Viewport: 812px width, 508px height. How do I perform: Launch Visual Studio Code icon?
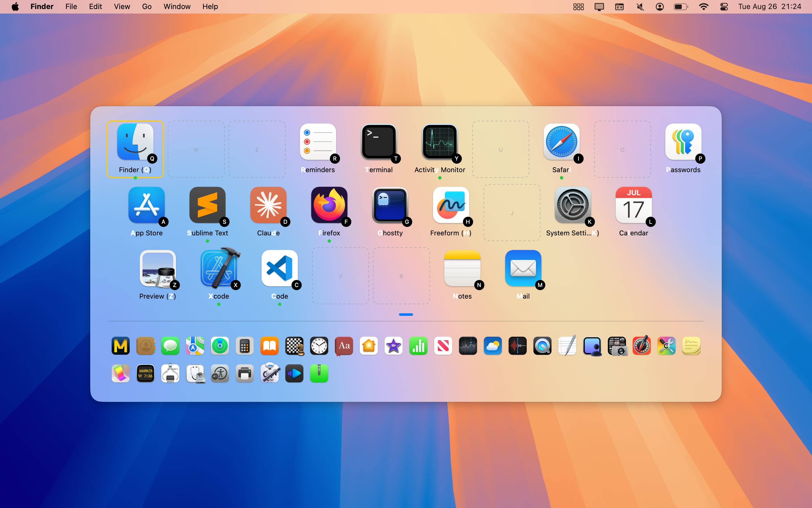[279, 268]
